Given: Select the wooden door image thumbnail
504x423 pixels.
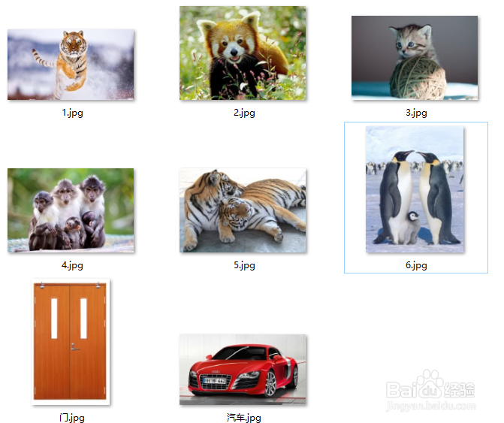Looking at the screenshot, I should point(71,342).
